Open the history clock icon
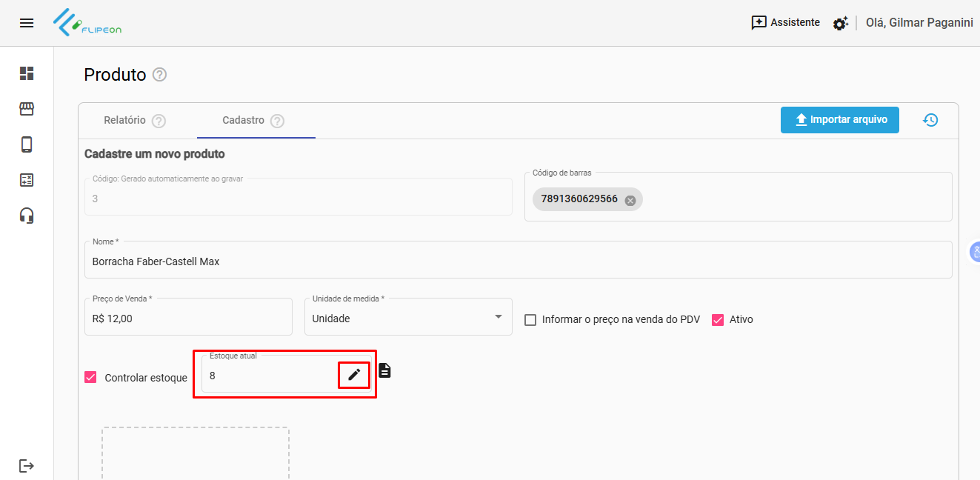This screenshot has height=480, width=980. 930,120
